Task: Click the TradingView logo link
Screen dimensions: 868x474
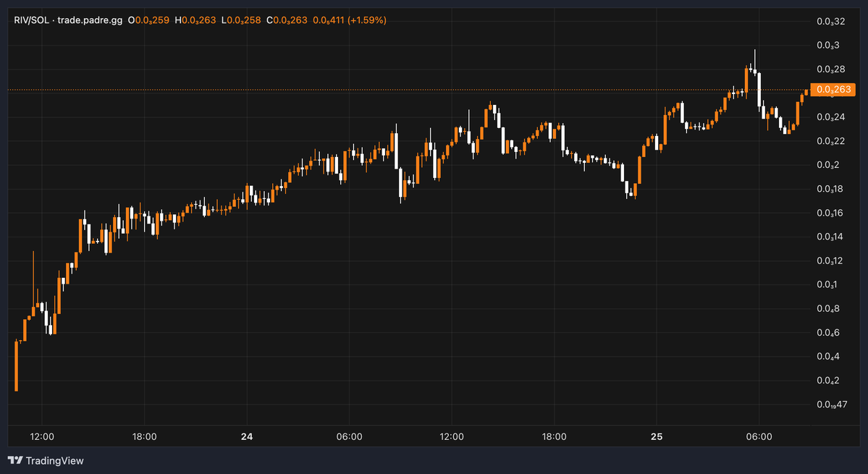Action: coord(46,461)
